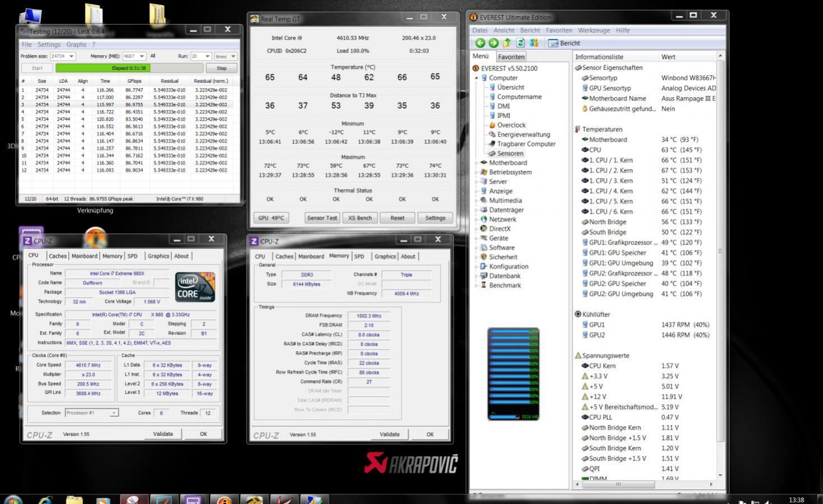
Task: Open the Caches tab in the CPU-Z CPU window
Action: (58, 256)
